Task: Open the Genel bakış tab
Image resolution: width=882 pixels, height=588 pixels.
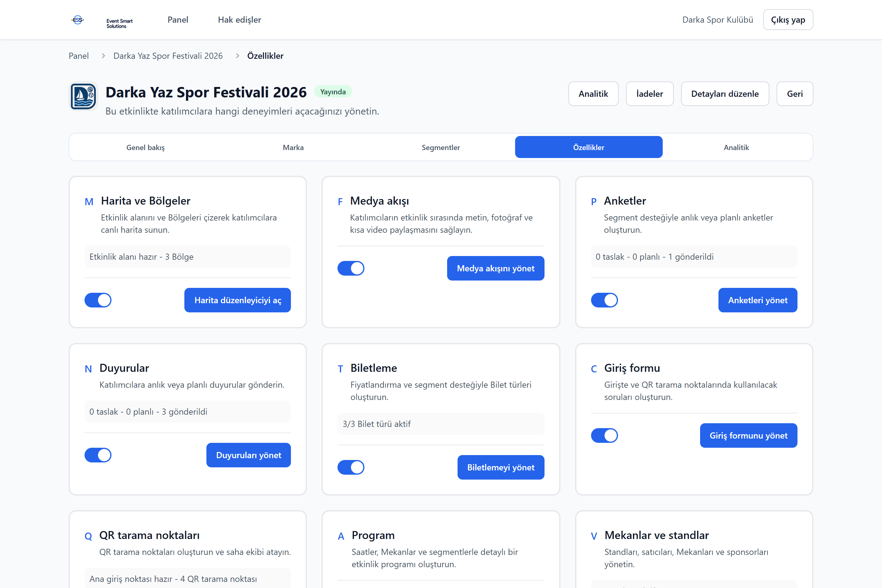Action: click(145, 147)
